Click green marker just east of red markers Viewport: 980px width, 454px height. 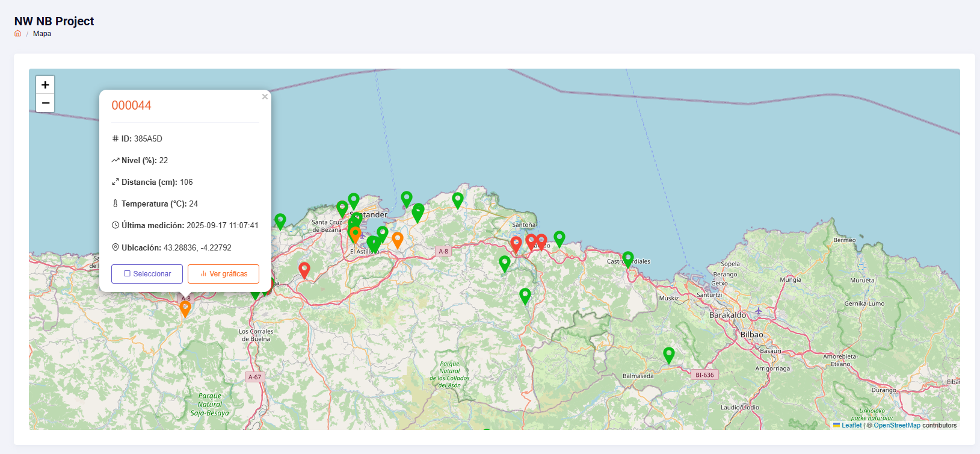559,238
